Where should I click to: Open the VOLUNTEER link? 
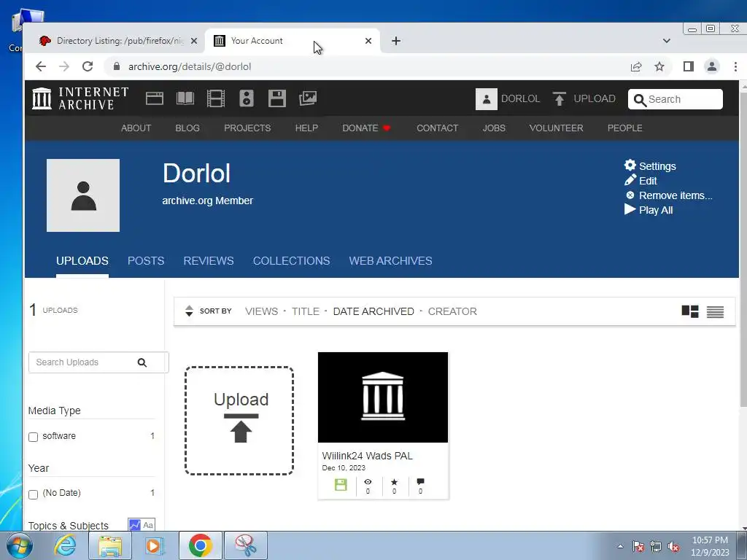click(x=556, y=128)
